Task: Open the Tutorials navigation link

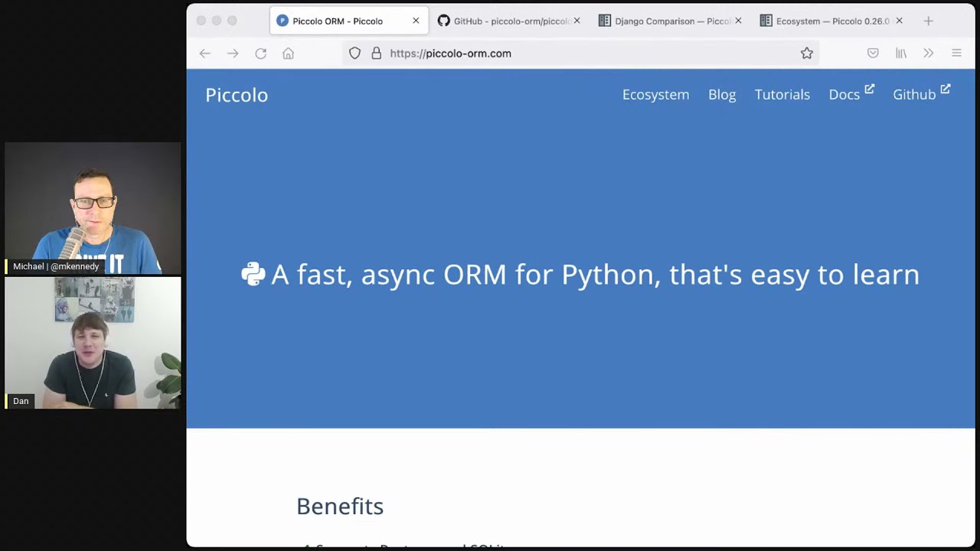Action: (x=782, y=94)
